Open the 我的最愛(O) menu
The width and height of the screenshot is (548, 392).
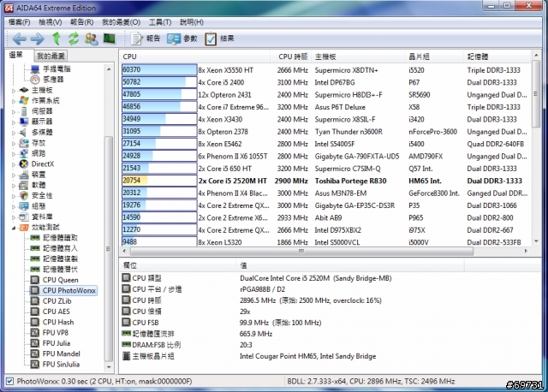[x=121, y=22]
